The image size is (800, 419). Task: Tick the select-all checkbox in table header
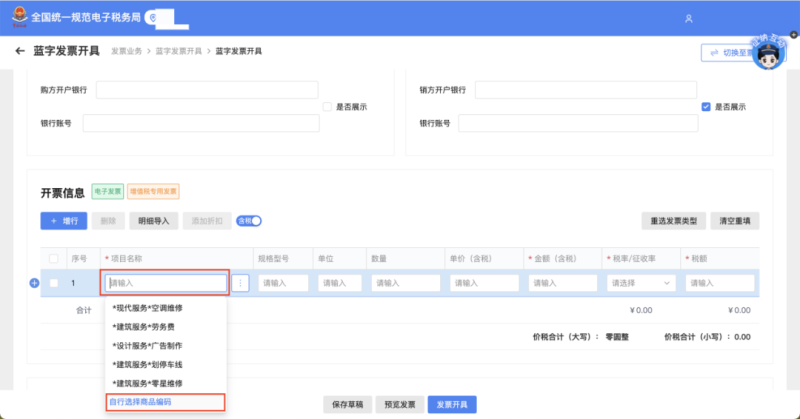coord(53,258)
